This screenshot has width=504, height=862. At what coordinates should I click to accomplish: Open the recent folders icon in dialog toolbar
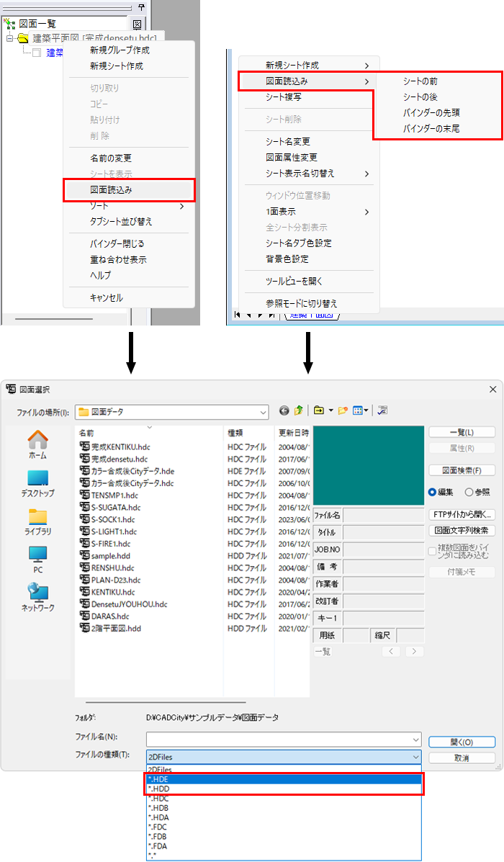319,410
